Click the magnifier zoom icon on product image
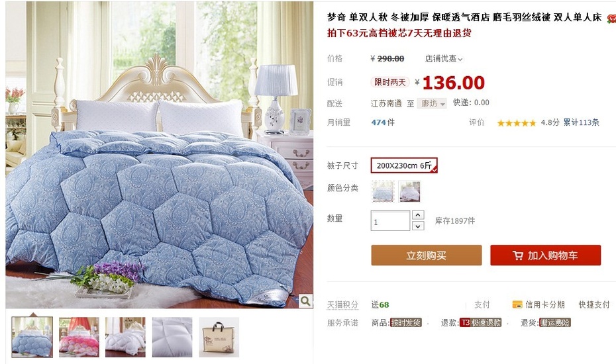The height and width of the screenshot is (364, 616). [305, 301]
